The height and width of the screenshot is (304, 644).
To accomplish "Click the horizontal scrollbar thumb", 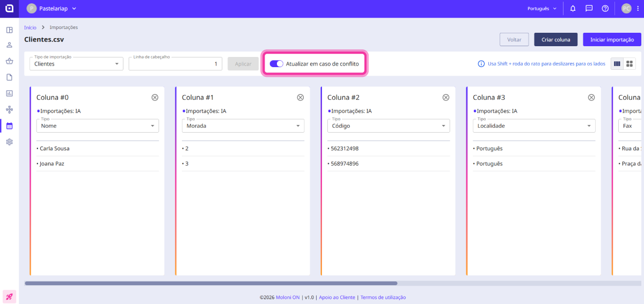I will [x=211, y=283].
